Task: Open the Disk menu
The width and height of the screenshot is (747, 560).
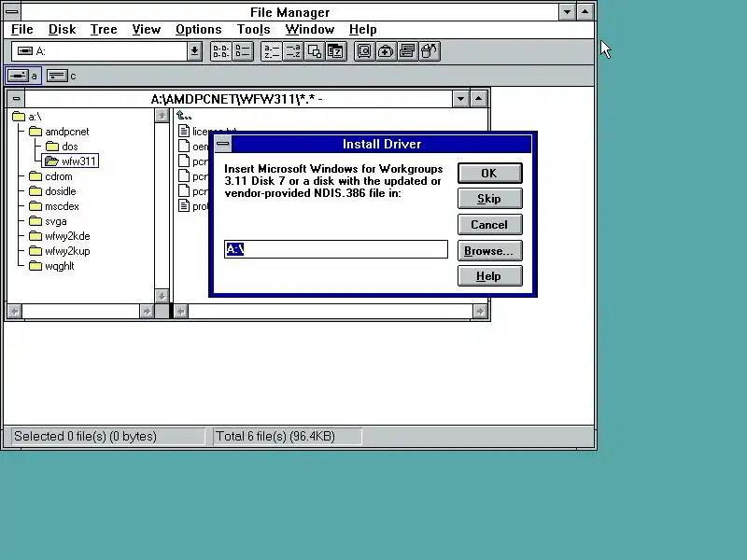Action: pyautogui.click(x=62, y=30)
